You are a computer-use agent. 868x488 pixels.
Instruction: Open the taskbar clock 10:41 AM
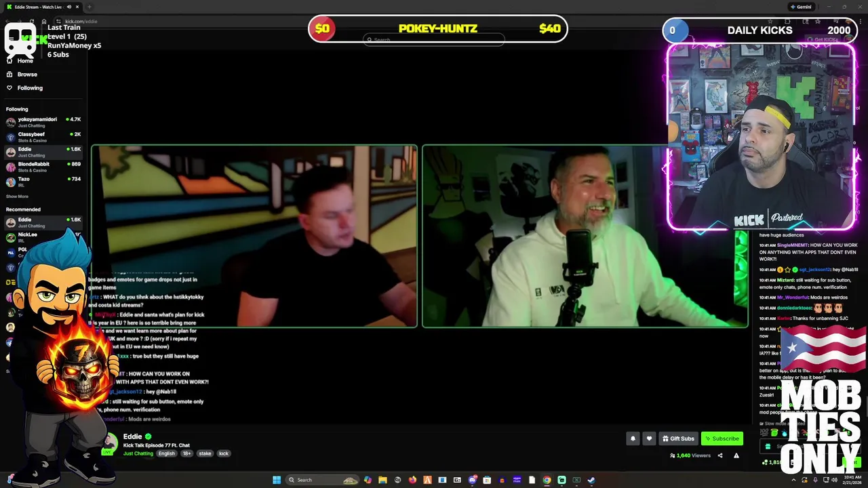click(852, 480)
